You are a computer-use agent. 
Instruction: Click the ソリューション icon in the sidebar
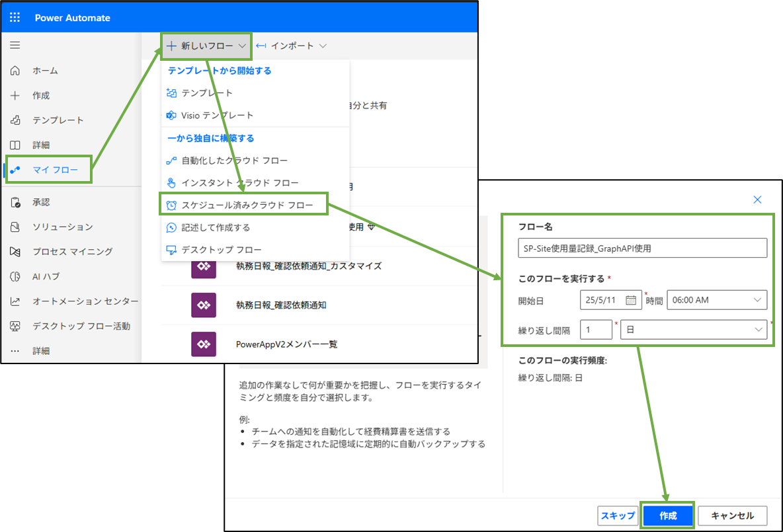tap(15, 227)
